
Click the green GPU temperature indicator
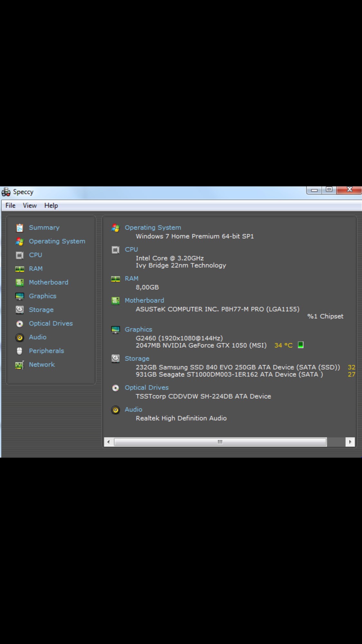point(301,345)
